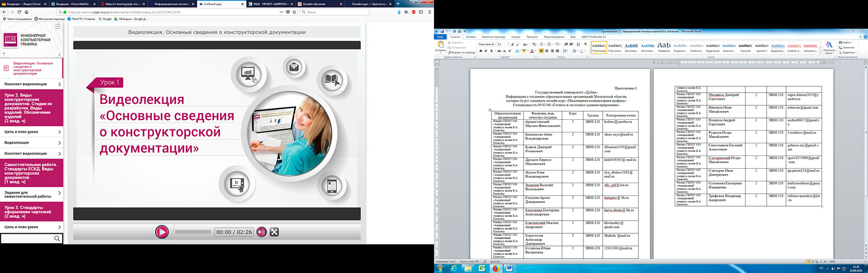Toggle bulleted list in Word

click(541, 44)
